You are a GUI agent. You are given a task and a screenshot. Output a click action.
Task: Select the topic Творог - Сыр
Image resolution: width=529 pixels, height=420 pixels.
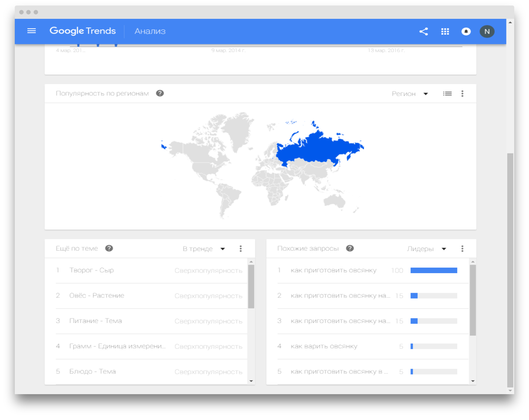(92, 270)
